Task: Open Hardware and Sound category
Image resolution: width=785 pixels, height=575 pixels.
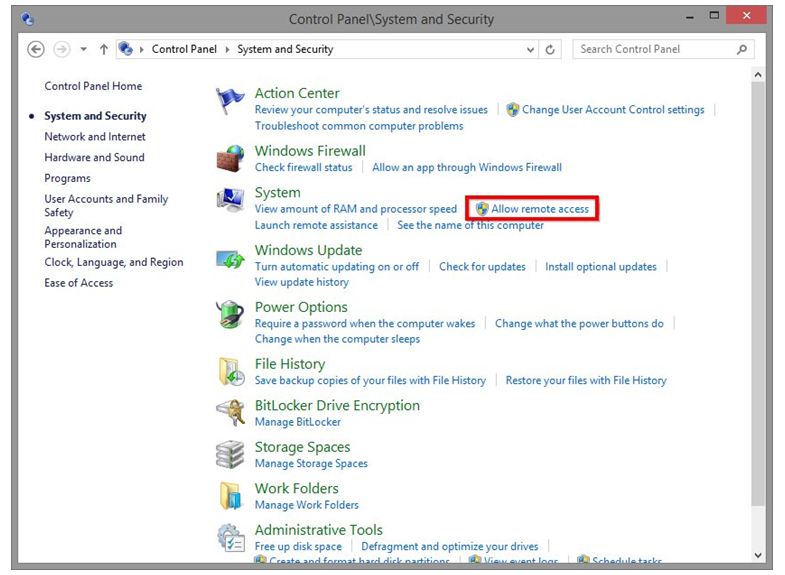Action: tap(94, 157)
